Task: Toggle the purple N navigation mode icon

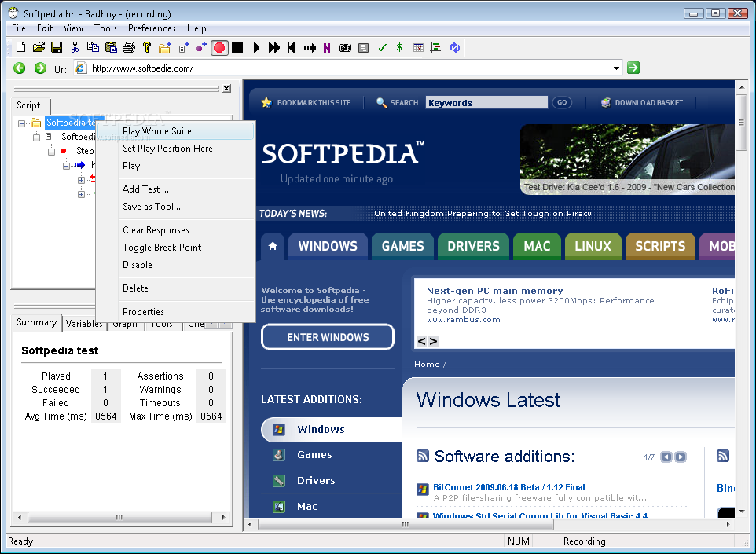Action: 327,47
